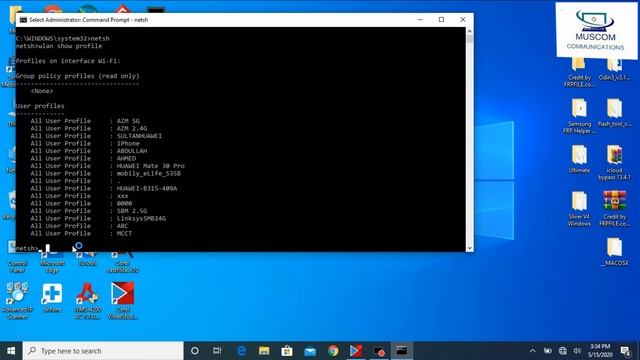Open Microsoft Store from the taskbar

tap(287, 351)
